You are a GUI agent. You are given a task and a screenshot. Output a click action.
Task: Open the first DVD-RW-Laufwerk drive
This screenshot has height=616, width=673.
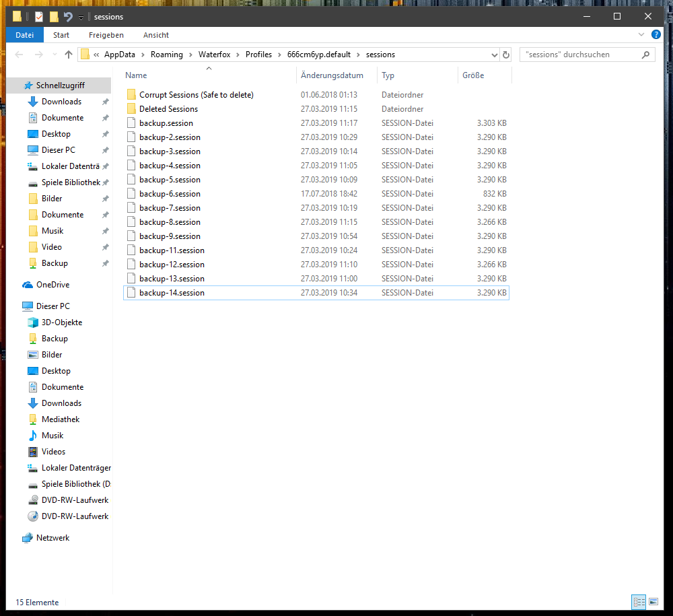[75, 500]
